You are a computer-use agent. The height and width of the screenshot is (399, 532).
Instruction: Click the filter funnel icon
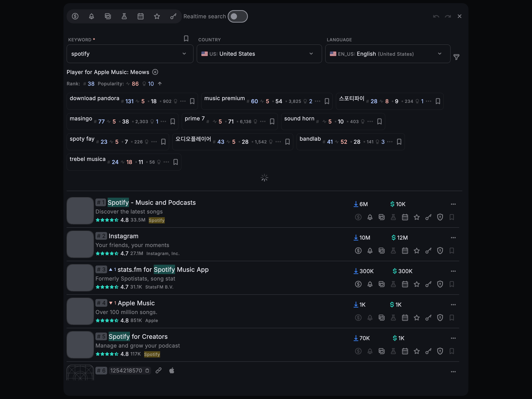[x=456, y=57]
